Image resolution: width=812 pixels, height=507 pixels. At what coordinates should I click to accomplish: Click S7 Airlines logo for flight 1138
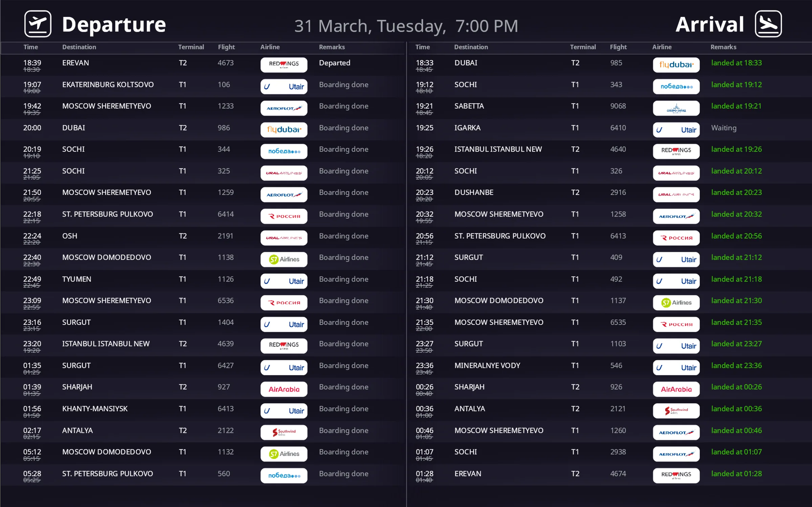284,260
